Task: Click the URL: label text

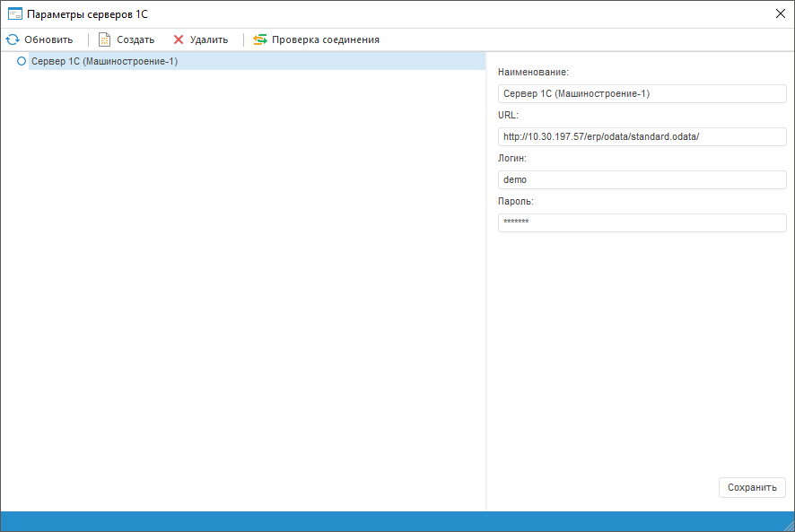Action: pyautogui.click(x=508, y=115)
